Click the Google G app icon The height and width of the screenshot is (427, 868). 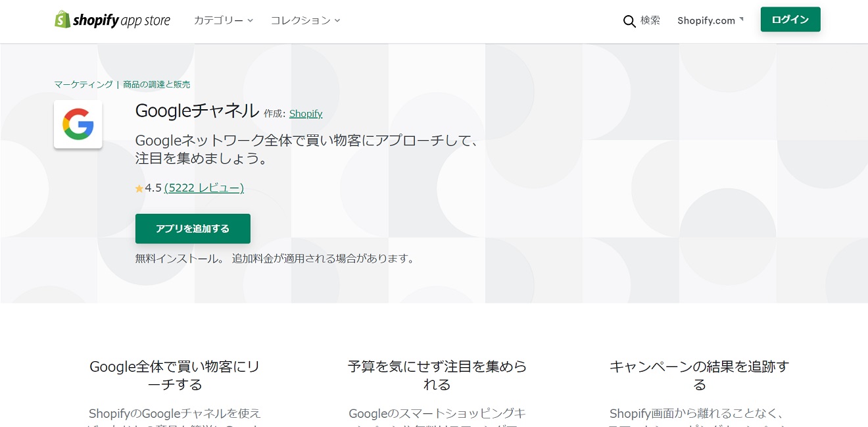78,124
